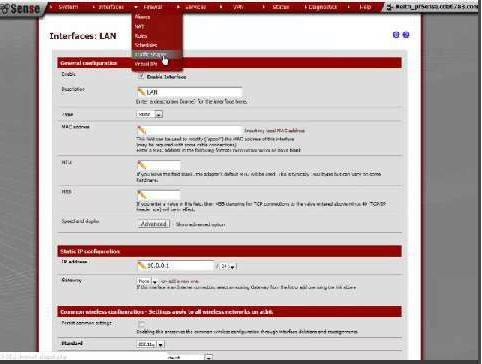Screen dimensions: 482x364
Task: Click the General configuration section header
Action: coord(229,63)
